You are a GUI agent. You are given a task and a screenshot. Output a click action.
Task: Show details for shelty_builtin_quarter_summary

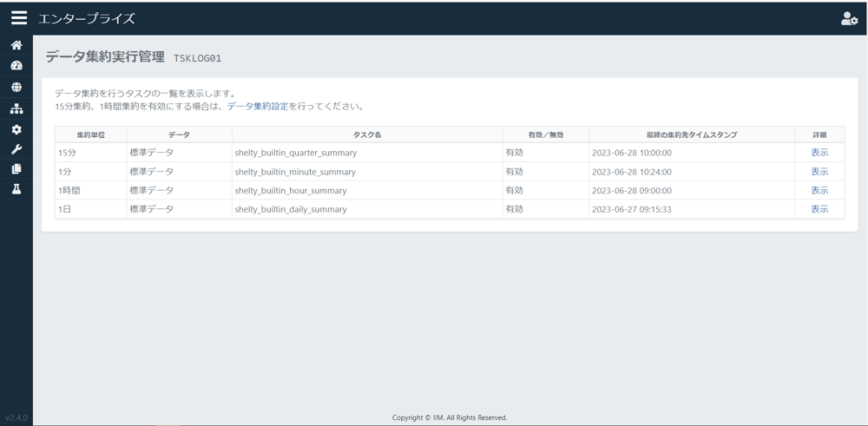click(x=819, y=153)
